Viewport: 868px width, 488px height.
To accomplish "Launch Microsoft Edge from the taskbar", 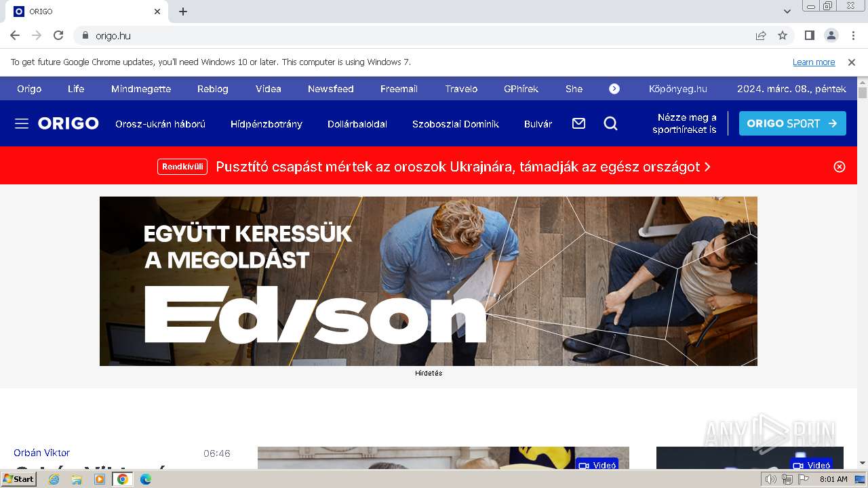I will click(x=145, y=479).
